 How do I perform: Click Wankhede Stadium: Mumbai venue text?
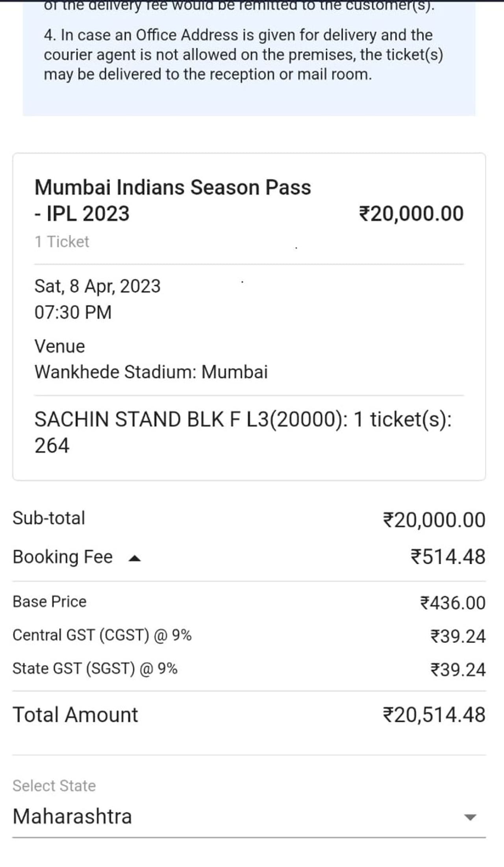point(151,372)
